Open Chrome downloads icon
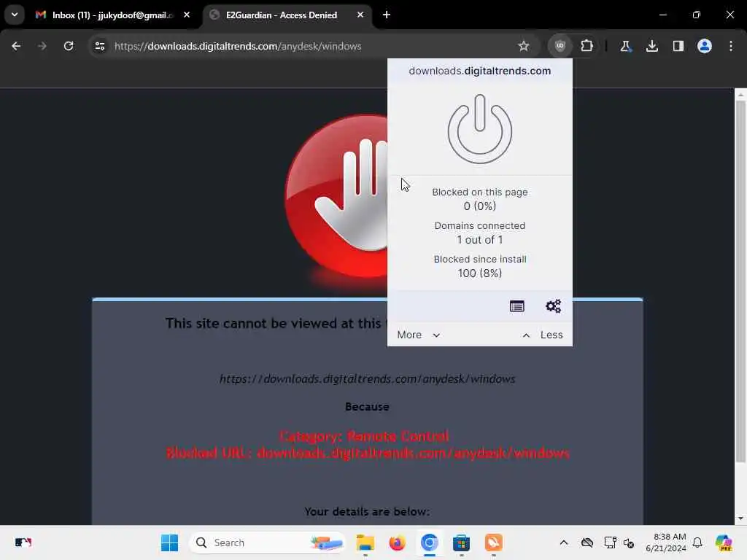747x560 pixels. tap(651, 46)
